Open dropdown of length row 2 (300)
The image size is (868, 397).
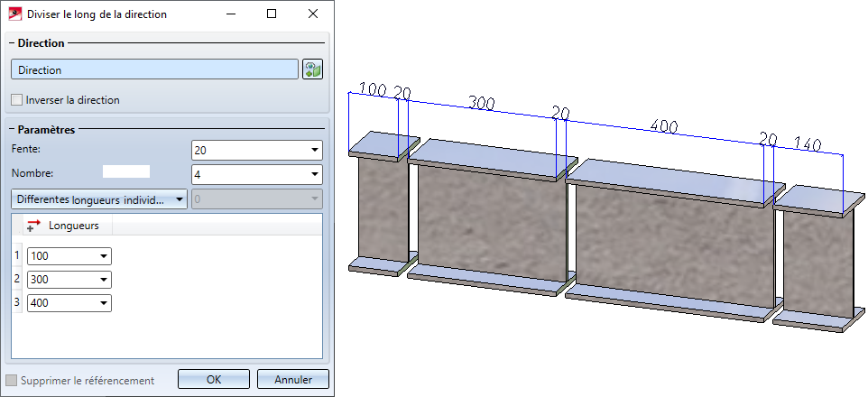point(104,280)
